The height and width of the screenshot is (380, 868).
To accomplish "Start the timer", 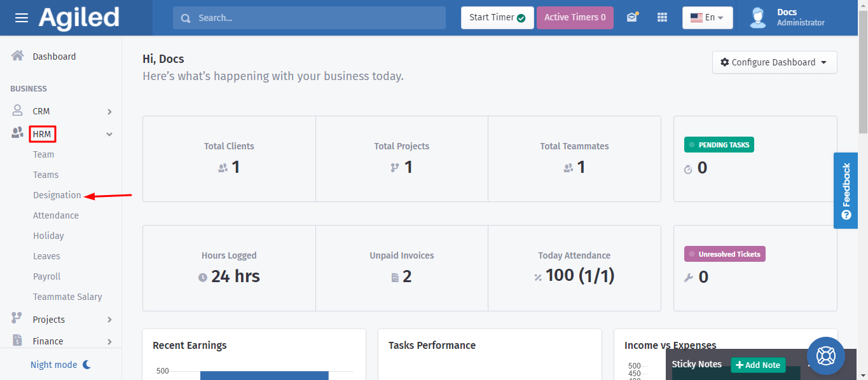I will click(497, 18).
